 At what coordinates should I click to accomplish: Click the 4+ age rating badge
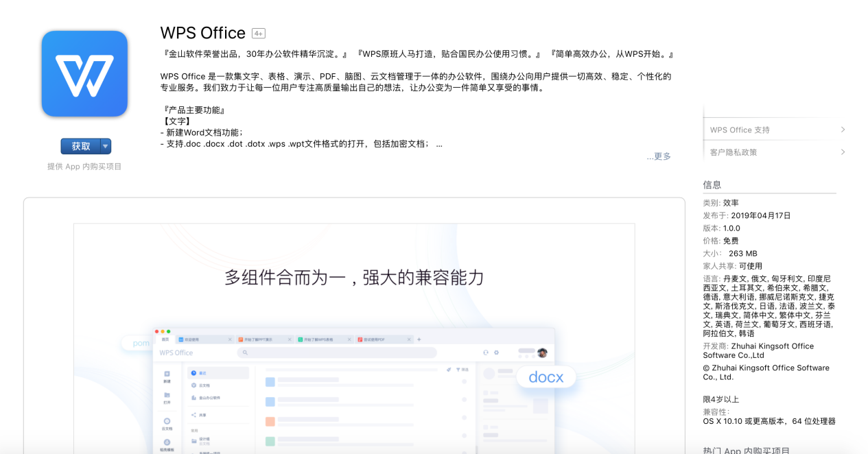[259, 33]
